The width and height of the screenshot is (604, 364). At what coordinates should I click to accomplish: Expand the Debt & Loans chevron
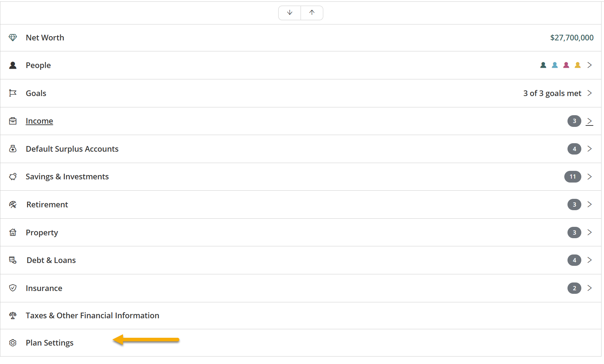point(589,260)
